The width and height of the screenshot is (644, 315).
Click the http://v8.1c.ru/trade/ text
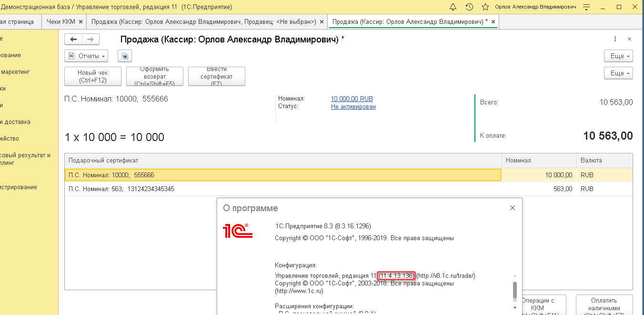446,276
